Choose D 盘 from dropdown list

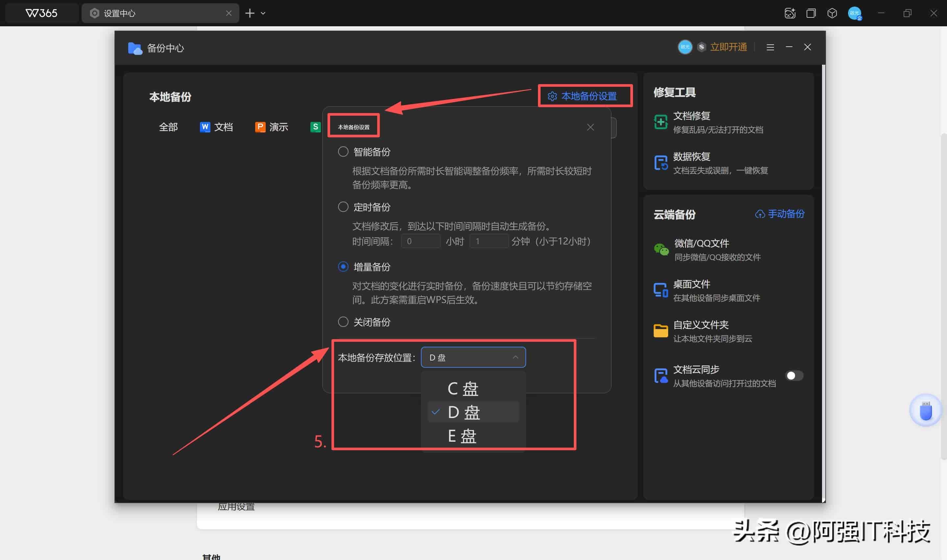[473, 412]
